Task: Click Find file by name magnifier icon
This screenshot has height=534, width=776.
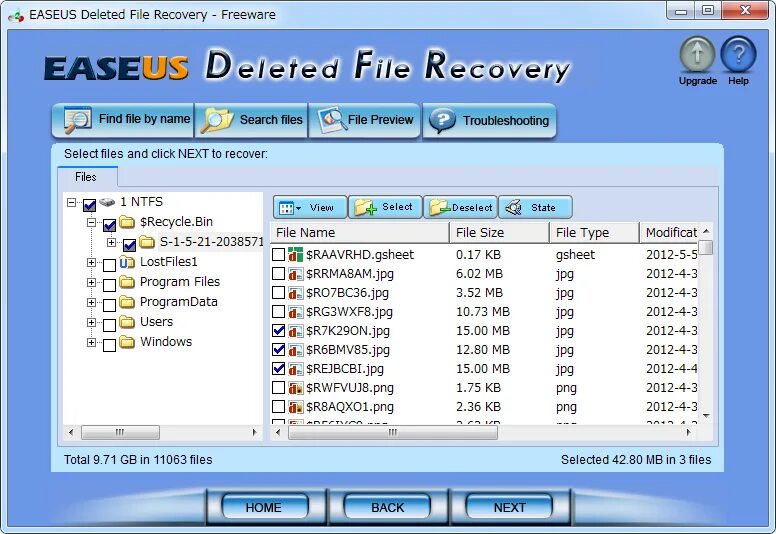Action: click(x=77, y=120)
